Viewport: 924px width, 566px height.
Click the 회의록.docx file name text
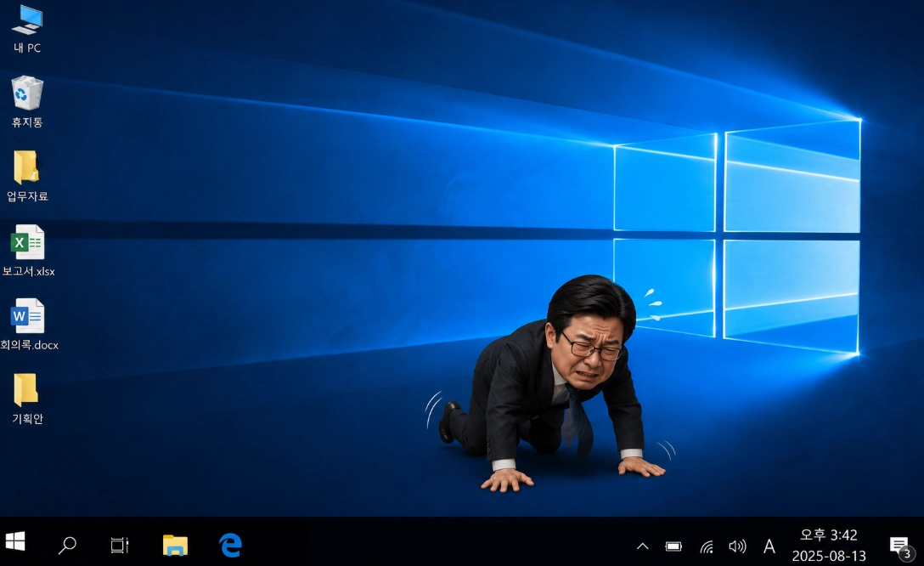[x=29, y=345]
